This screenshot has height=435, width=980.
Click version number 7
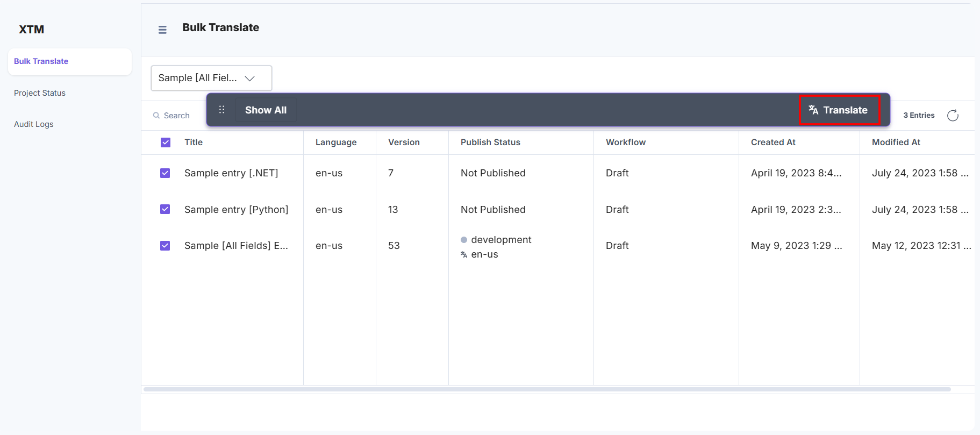click(x=391, y=173)
